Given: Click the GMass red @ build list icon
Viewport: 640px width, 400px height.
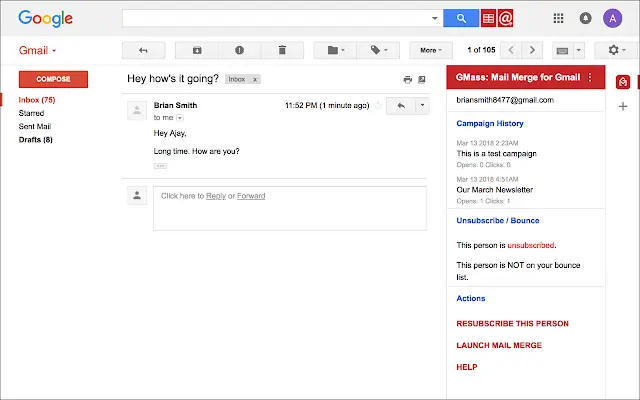Looking at the screenshot, I should (x=505, y=18).
